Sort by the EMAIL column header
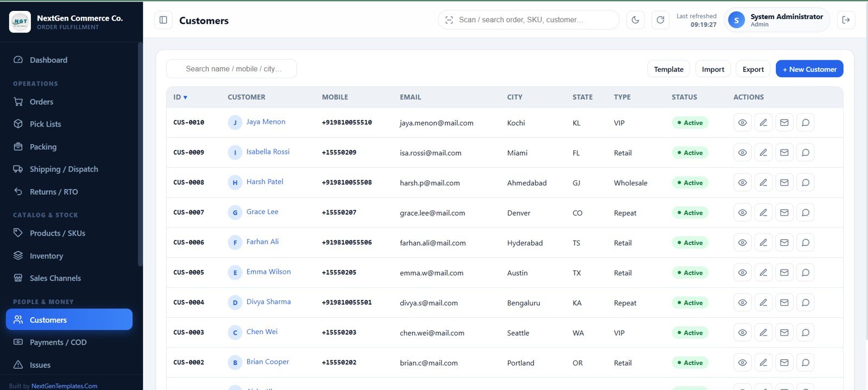This screenshot has height=390, width=868. tap(411, 97)
